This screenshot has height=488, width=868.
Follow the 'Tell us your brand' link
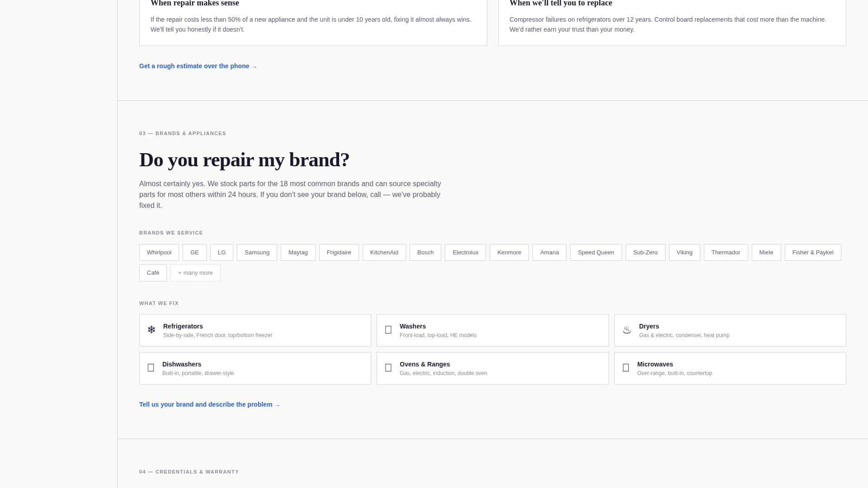(x=210, y=404)
